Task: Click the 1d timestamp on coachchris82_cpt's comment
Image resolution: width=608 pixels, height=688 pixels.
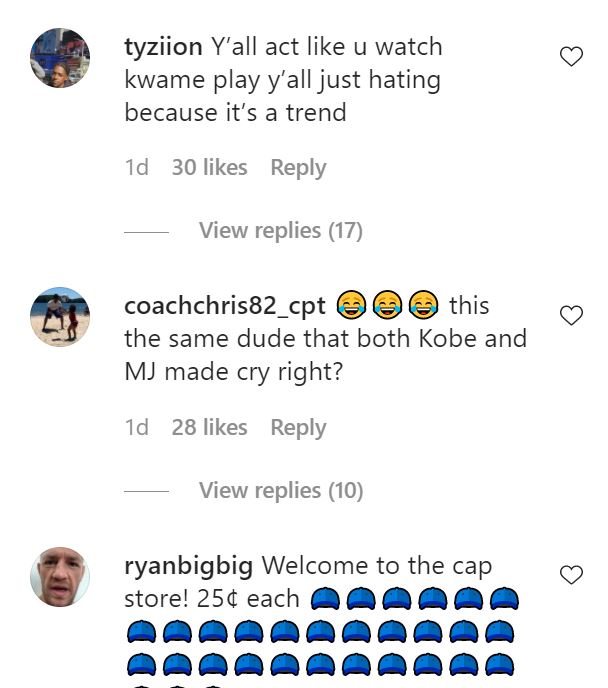Action: click(136, 428)
